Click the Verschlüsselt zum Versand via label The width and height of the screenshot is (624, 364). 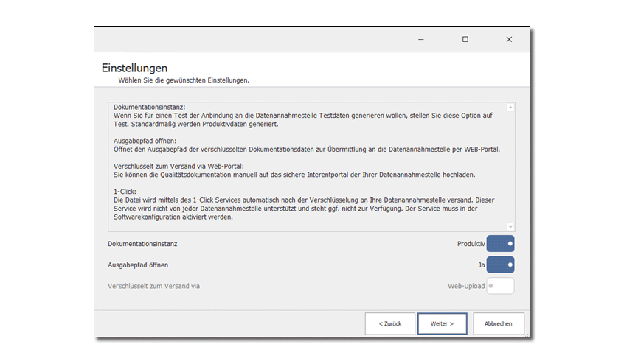(x=153, y=286)
